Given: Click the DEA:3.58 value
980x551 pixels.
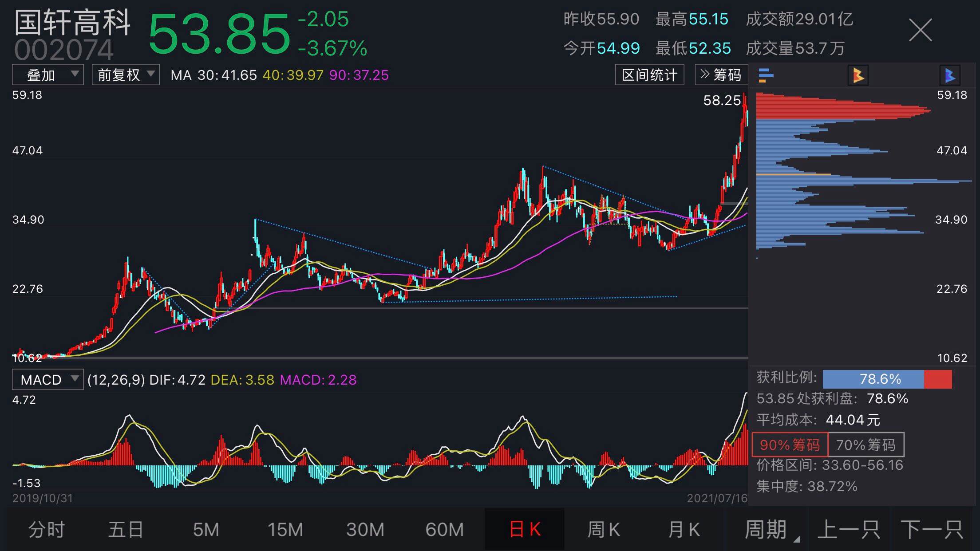Looking at the screenshot, I should (x=242, y=380).
